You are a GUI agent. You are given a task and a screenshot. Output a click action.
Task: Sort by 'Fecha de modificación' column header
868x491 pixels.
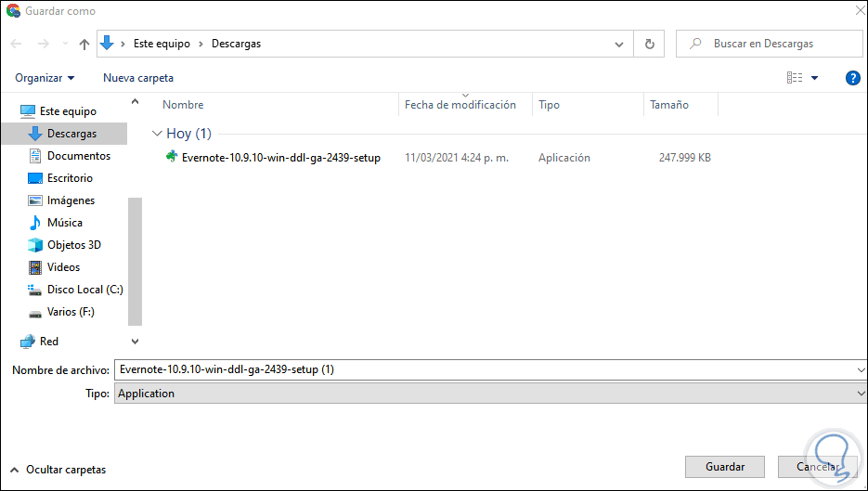pos(460,105)
